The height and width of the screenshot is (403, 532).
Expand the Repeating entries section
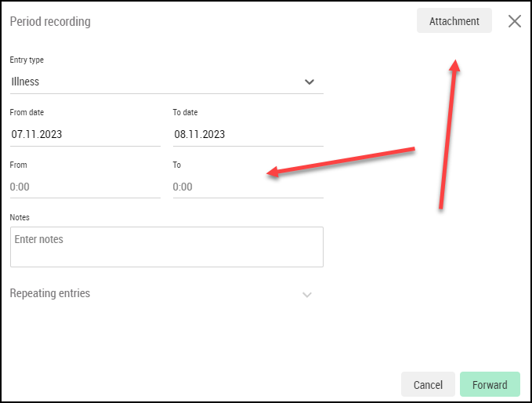click(x=161, y=293)
